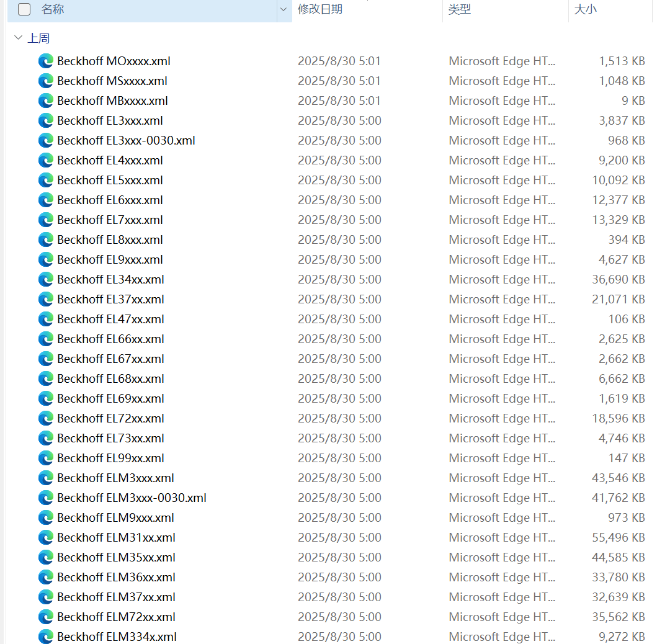Click Edge icon of Beckhoff EL3xxx.xml

point(46,120)
